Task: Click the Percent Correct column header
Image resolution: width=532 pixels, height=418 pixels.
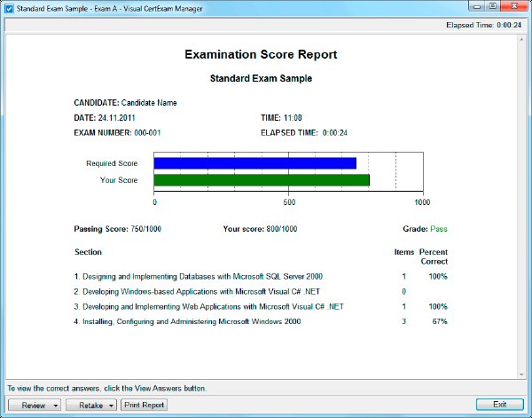Action: [434, 256]
